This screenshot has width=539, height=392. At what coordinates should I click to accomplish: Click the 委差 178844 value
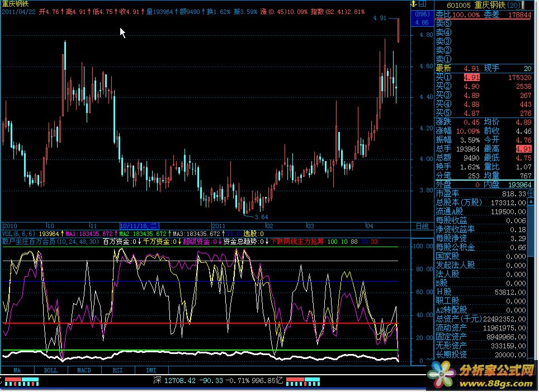click(519, 15)
